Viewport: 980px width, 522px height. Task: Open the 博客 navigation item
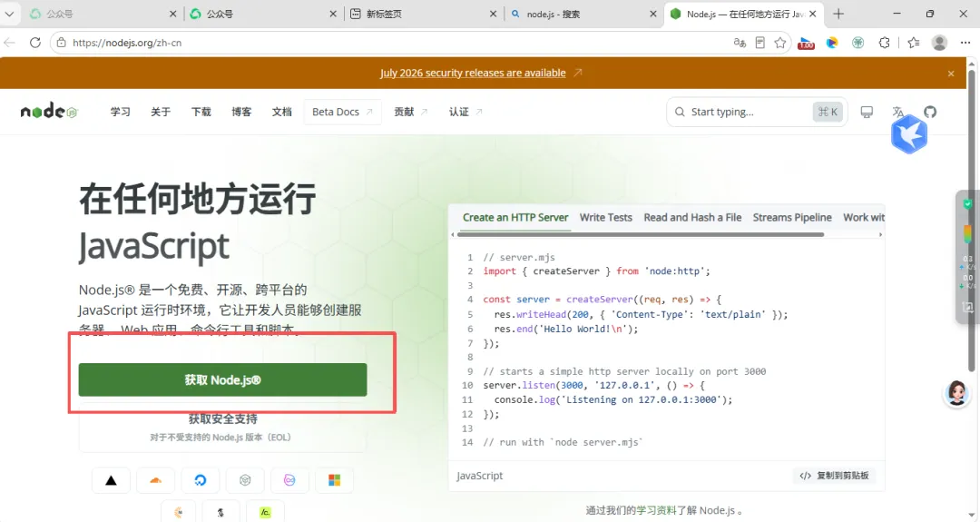coord(241,112)
